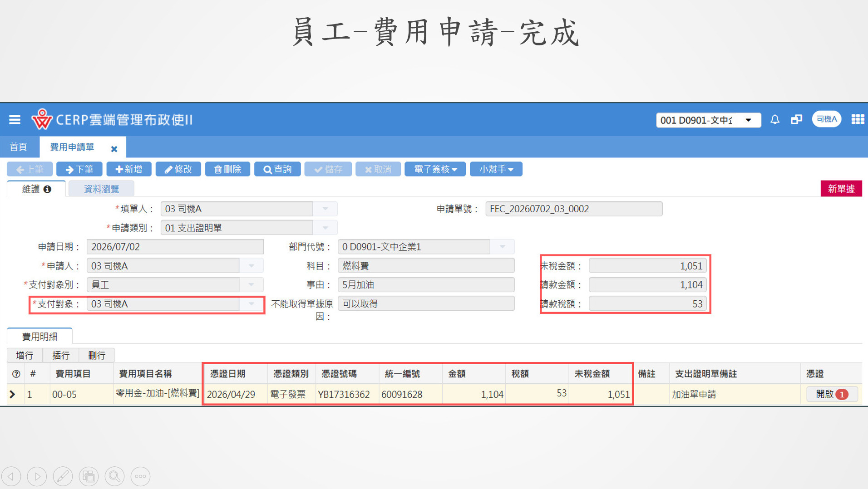Viewport: 868px width, 489px height.
Task: Click 憑證號碼 cell YB17316362
Action: [347, 394]
